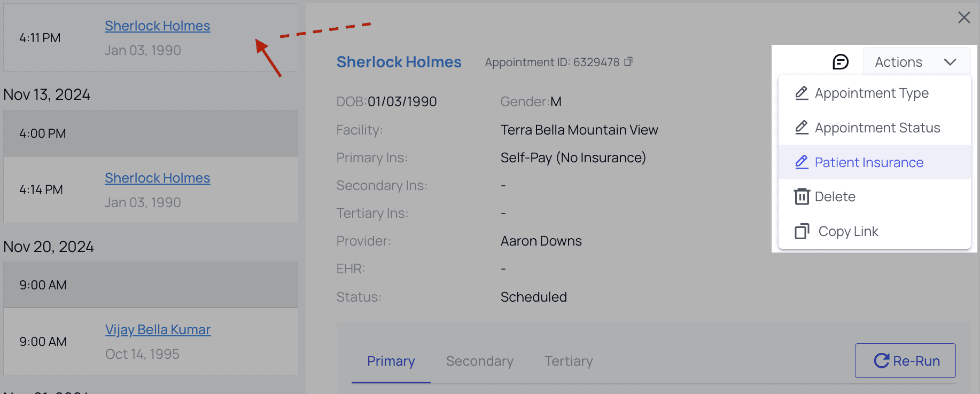Open Vijay Bella Kumar patient link

tap(158, 329)
